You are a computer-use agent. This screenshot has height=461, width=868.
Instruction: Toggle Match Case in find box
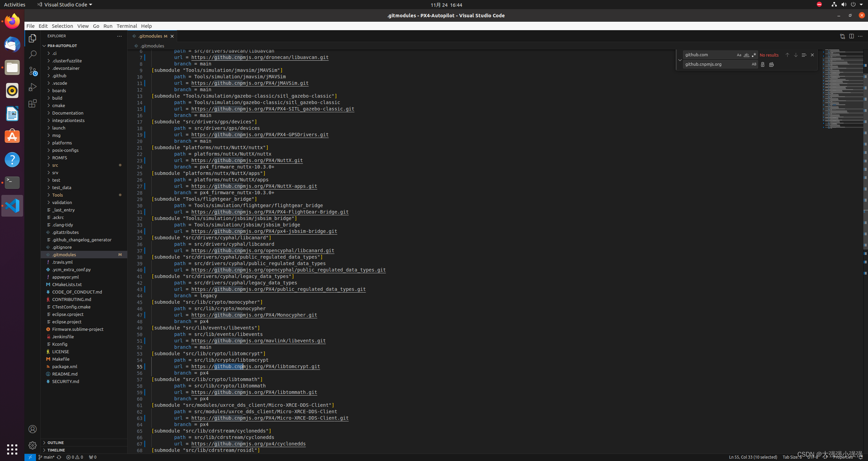(739, 55)
